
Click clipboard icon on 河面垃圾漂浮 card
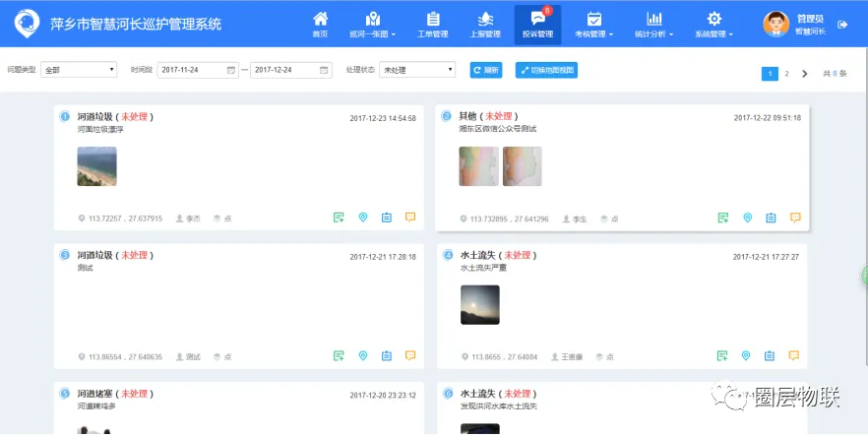coord(387,218)
